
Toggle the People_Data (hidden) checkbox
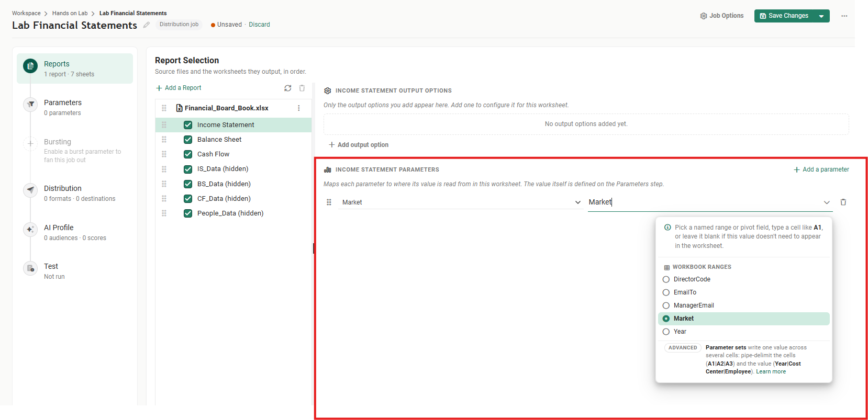(x=188, y=213)
